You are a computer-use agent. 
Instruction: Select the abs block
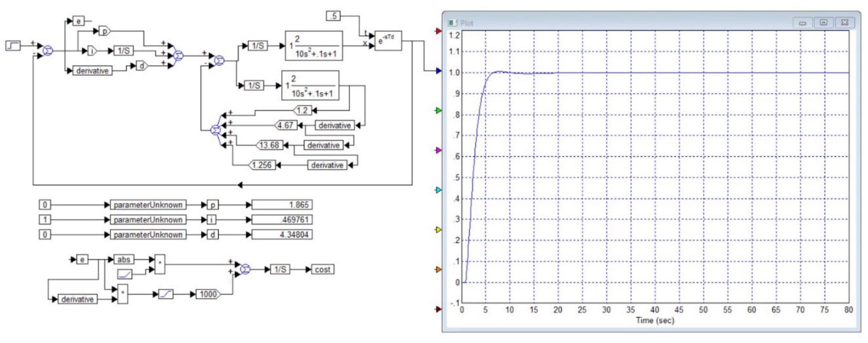coord(124,260)
